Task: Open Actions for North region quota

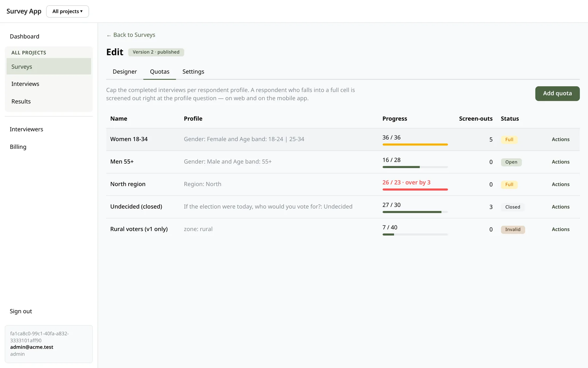Action: pos(561,184)
